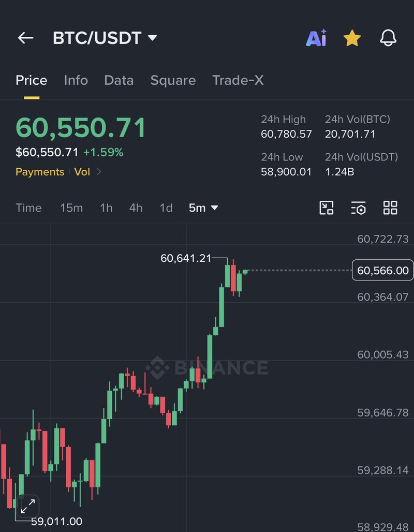Open the AI assistant icon
The image size is (414, 532).
coord(316,38)
